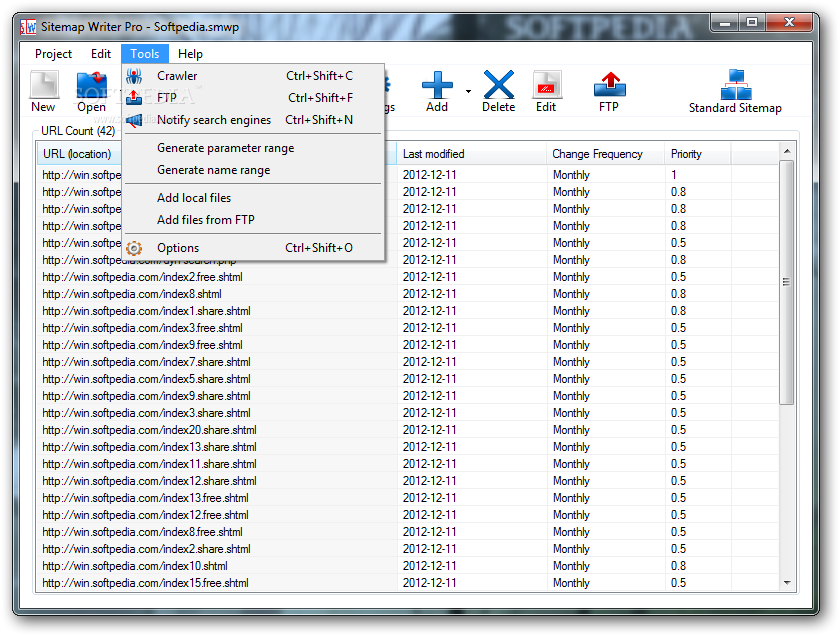Select Generate parameter range
Image resolution: width=840 pixels, height=636 pixels.
tap(253, 148)
